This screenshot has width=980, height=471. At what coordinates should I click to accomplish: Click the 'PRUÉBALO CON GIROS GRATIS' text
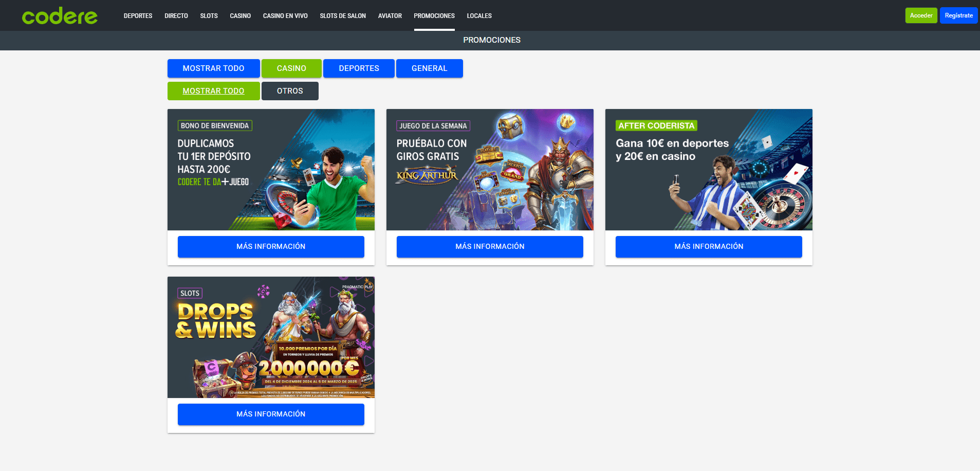pos(432,150)
